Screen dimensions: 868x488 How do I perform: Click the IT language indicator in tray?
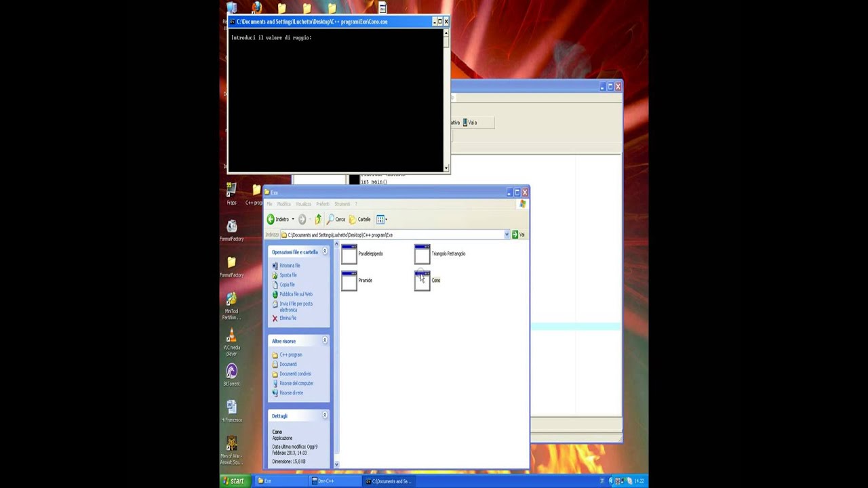[x=601, y=481]
